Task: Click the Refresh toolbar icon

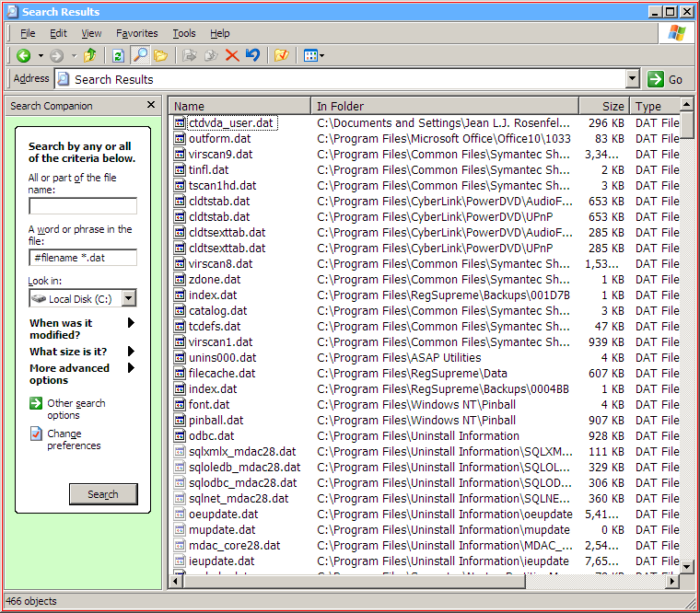Action: pyautogui.click(x=118, y=56)
